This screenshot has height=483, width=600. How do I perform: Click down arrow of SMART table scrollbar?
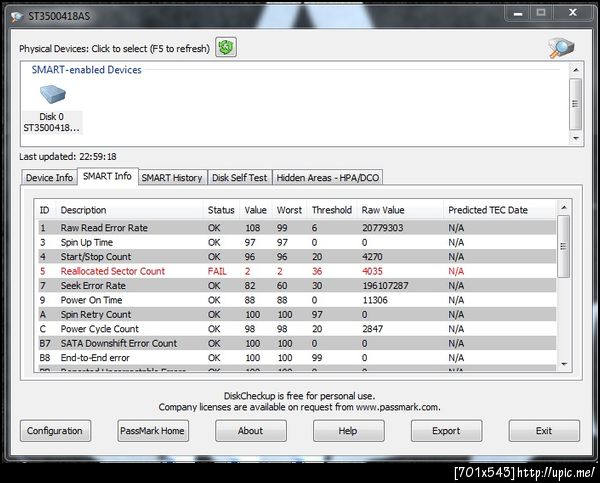point(564,364)
